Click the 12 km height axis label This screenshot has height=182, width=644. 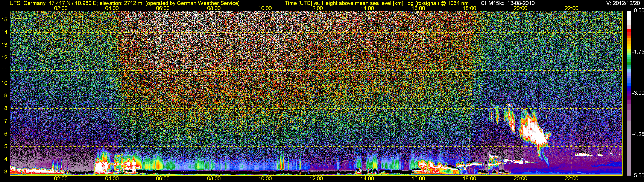click(5, 58)
